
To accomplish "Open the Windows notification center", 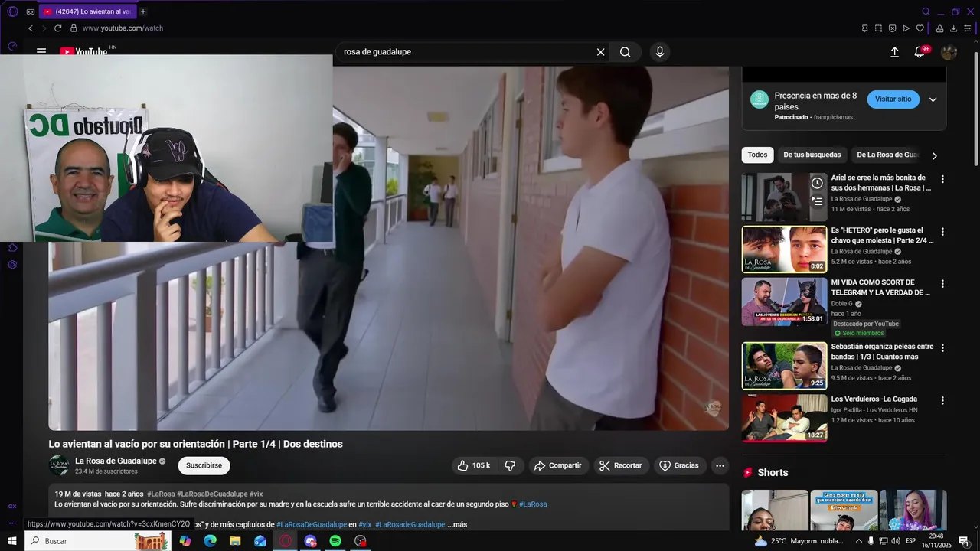I will [964, 541].
